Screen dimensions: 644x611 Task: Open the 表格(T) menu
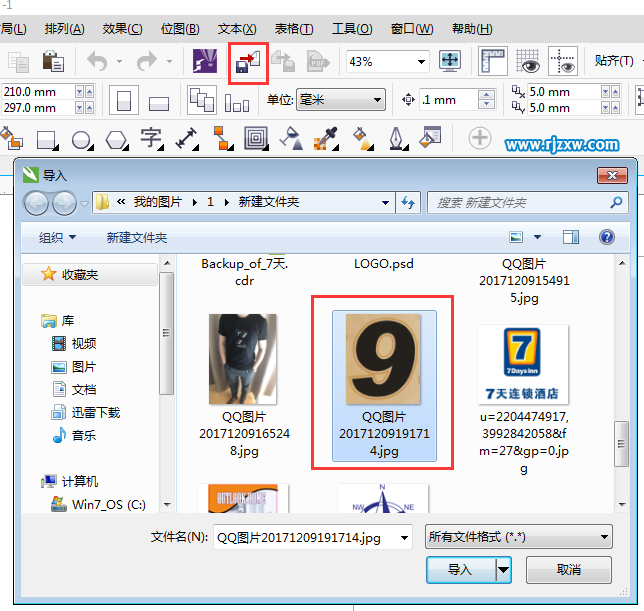pyautogui.click(x=294, y=29)
